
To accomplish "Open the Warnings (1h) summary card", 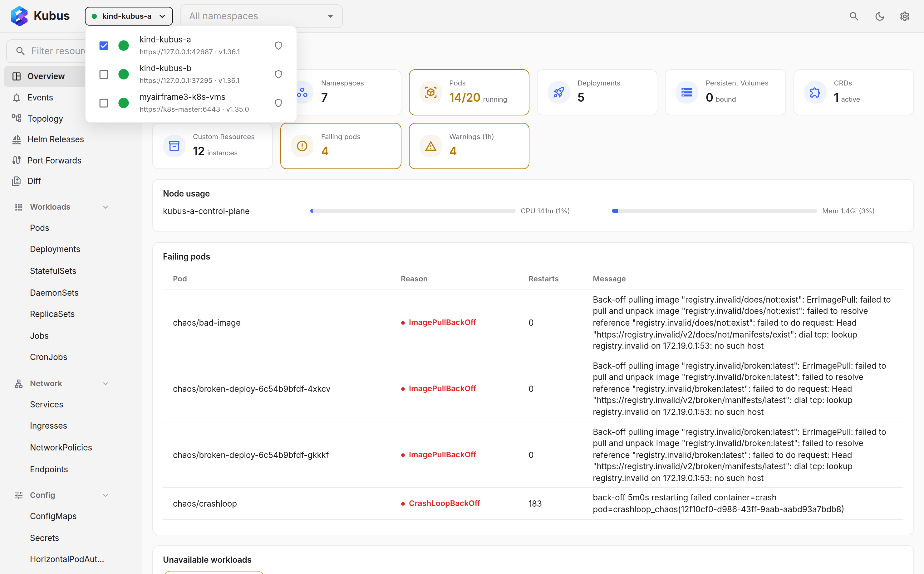I will tap(469, 146).
